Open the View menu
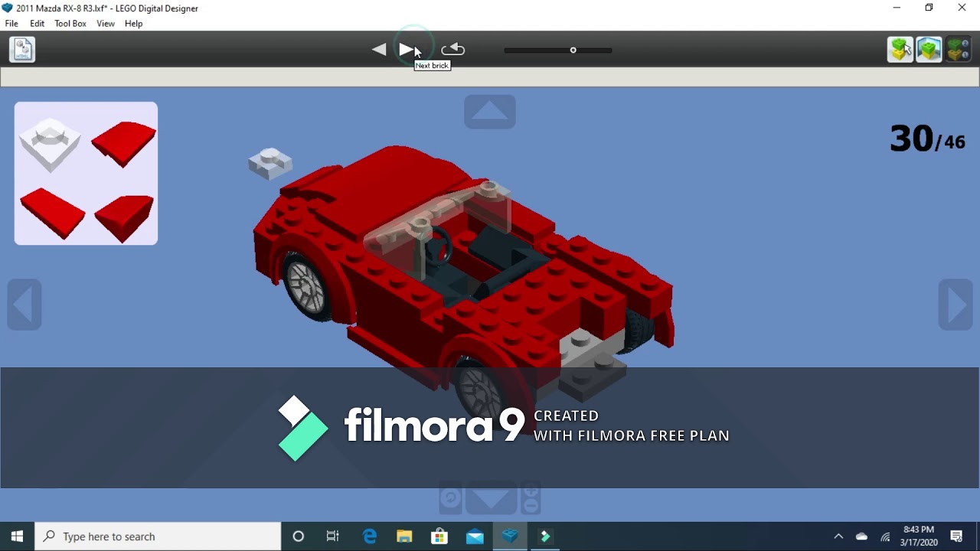Viewport: 980px width, 551px height. tap(106, 24)
